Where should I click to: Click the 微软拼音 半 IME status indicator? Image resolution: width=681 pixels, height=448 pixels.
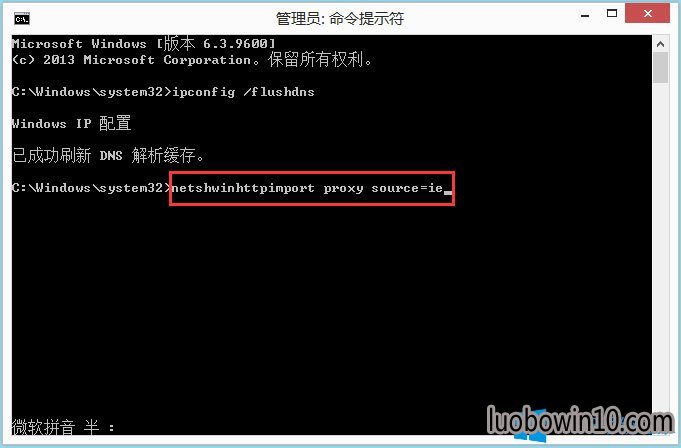click(x=63, y=427)
